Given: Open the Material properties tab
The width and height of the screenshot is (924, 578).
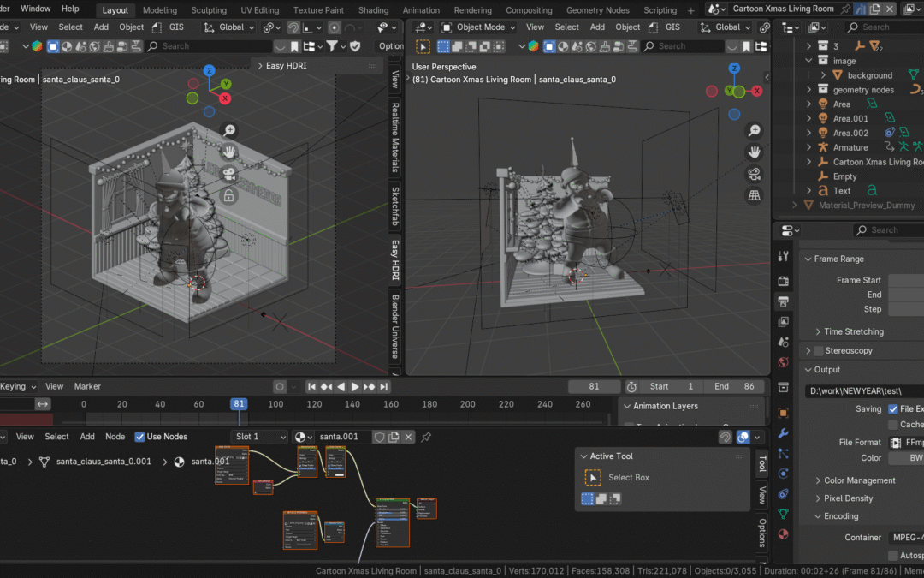Looking at the screenshot, I should click(783, 534).
